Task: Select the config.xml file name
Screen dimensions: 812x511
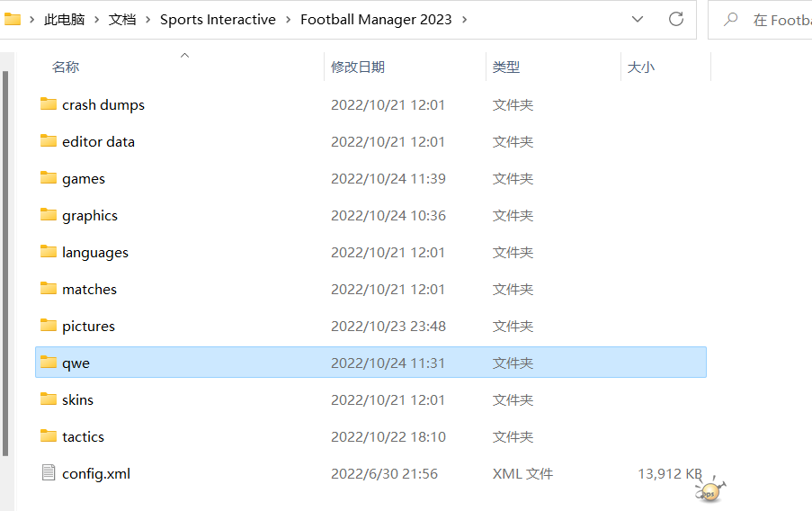Action: (x=96, y=474)
